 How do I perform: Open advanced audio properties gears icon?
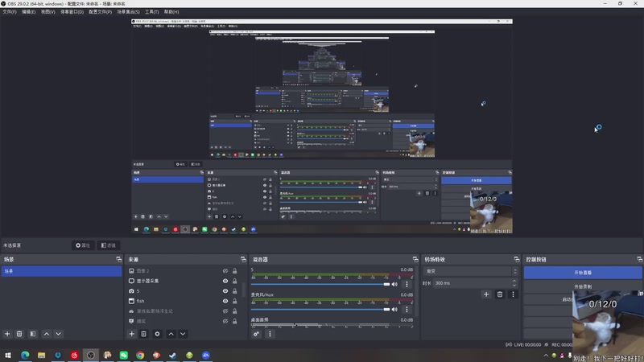(x=256, y=334)
